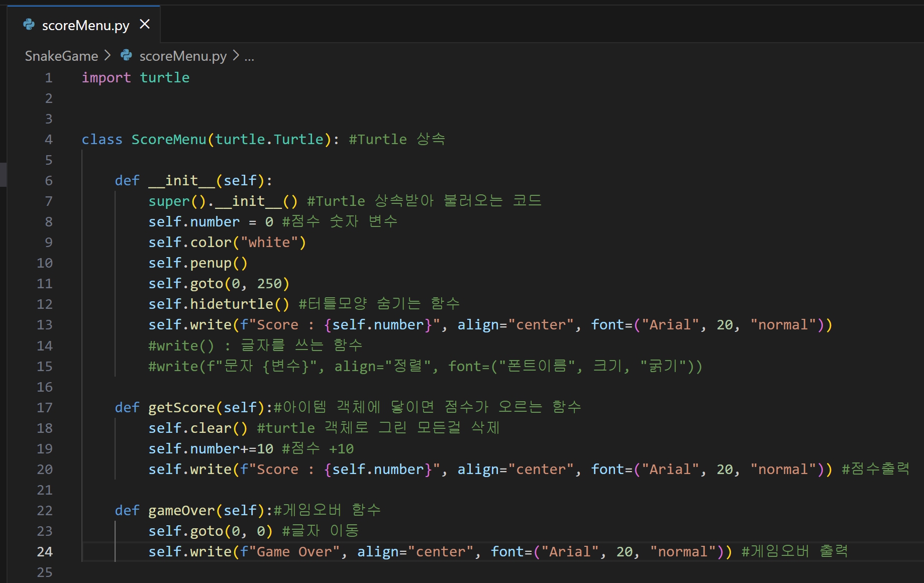Viewport: 924px width, 583px height.
Task: Click self.penup() statement
Action: 198,263
